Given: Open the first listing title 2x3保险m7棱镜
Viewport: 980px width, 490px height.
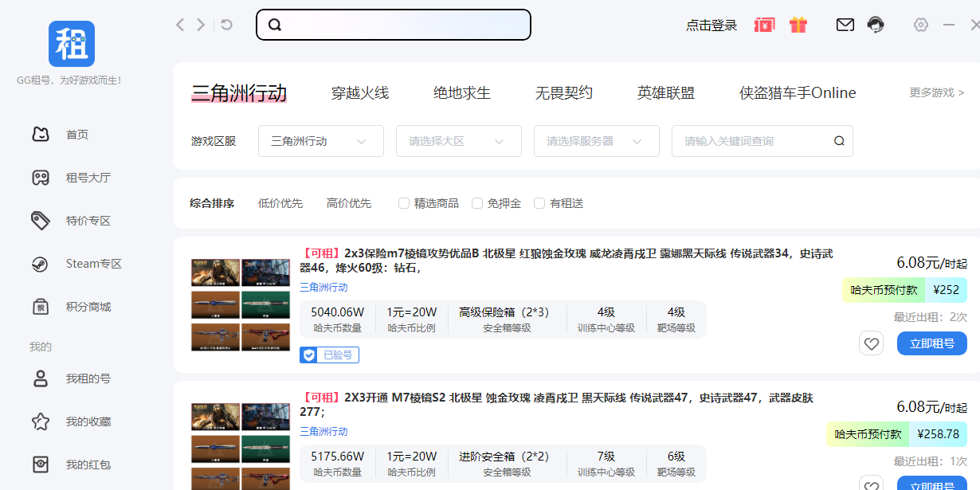Looking at the screenshot, I should [566, 261].
